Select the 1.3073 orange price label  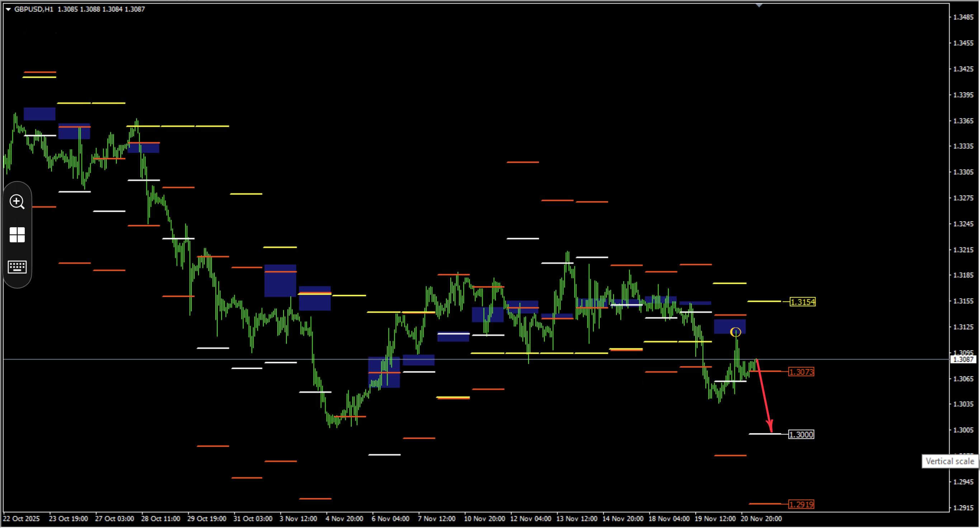click(x=801, y=372)
